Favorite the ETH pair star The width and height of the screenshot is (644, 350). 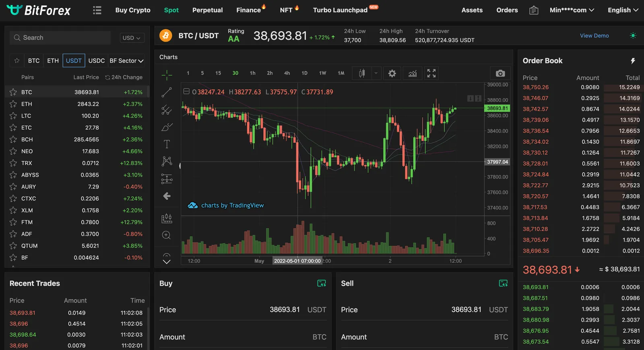13,104
